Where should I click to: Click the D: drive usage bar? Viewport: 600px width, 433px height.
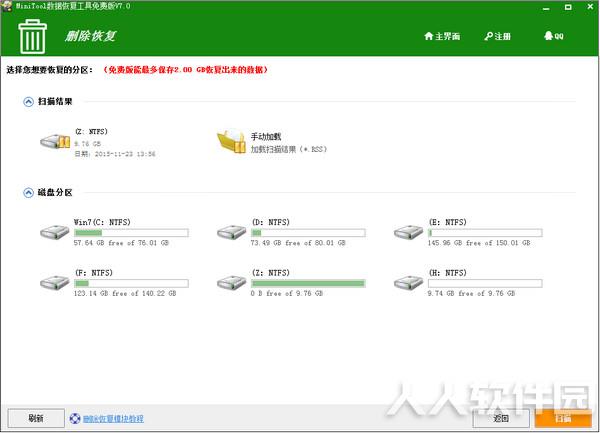[308, 233]
